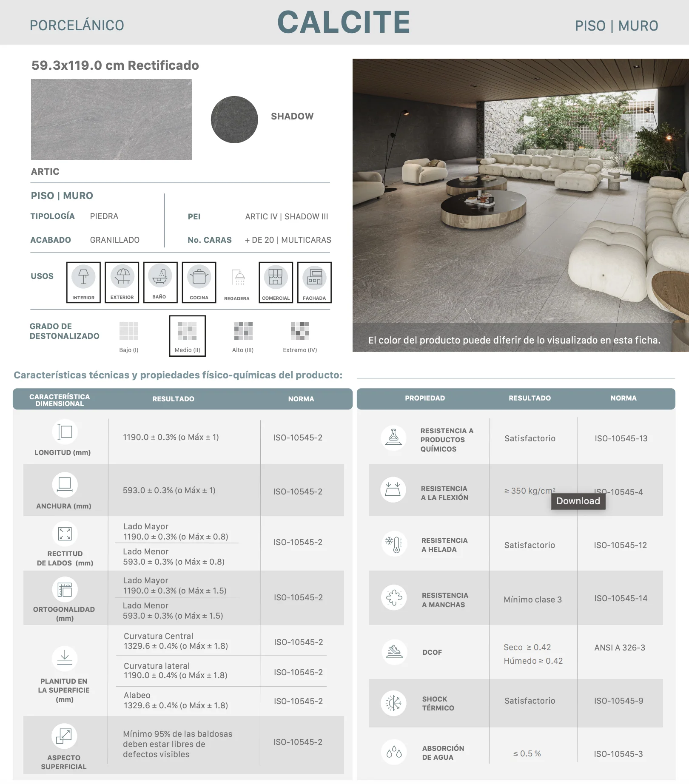Click the color disclaimer caption on photo
Image resolution: width=689 pixels, height=784 pixels.
pyautogui.click(x=514, y=340)
